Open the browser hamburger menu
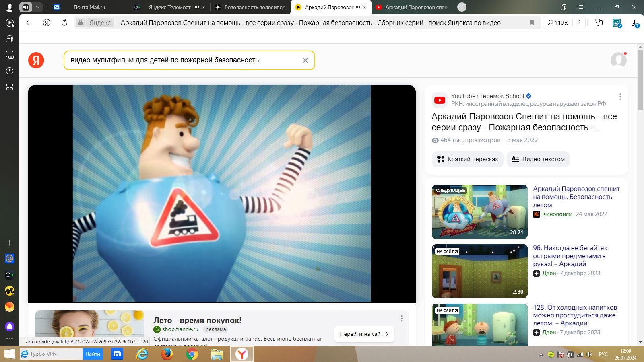Screen dimensions: 644x362 coord(581,7)
